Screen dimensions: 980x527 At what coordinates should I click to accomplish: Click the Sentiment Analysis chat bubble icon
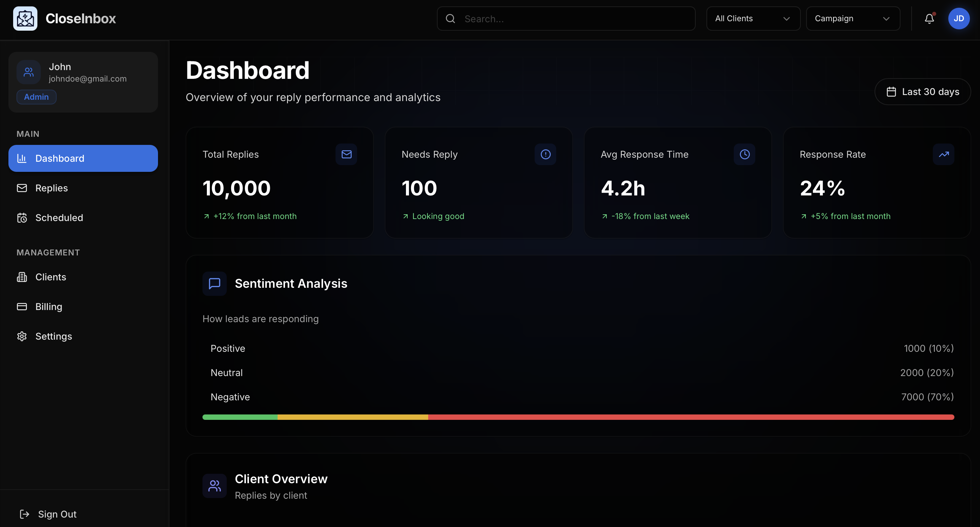[215, 283]
